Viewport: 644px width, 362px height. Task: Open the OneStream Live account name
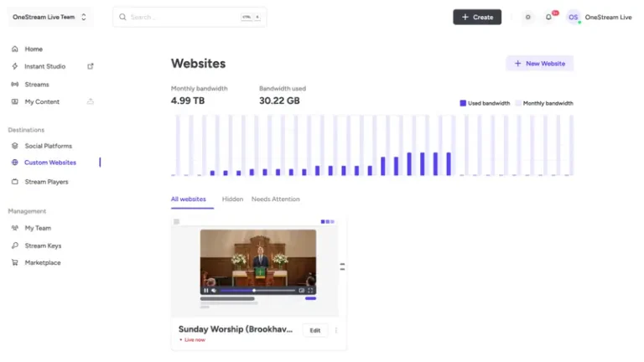click(608, 18)
